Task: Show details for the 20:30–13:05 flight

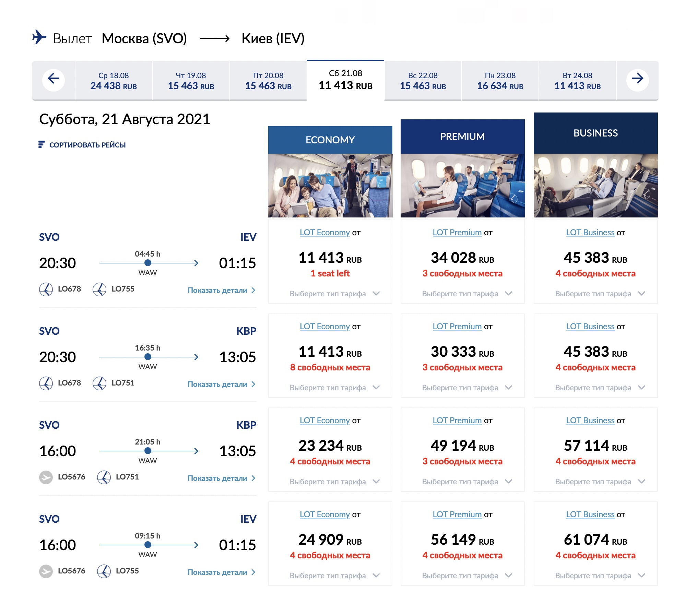Action: click(222, 384)
